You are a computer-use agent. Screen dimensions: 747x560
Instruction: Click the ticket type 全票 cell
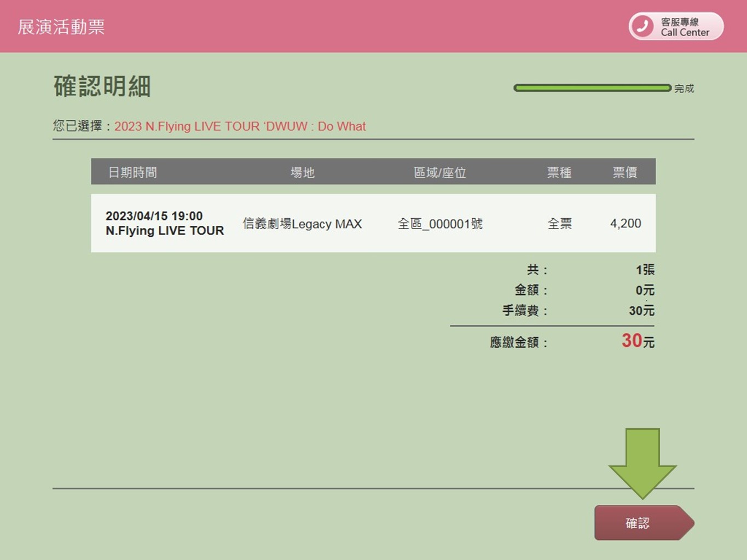click(560, 224)
